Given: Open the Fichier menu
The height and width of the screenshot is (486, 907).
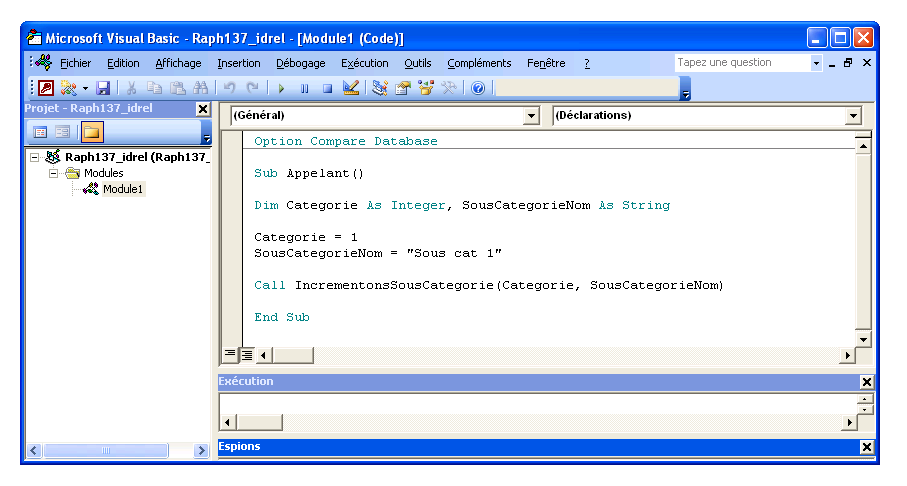Looking at the screenshot, I should [x=75, y=63].
